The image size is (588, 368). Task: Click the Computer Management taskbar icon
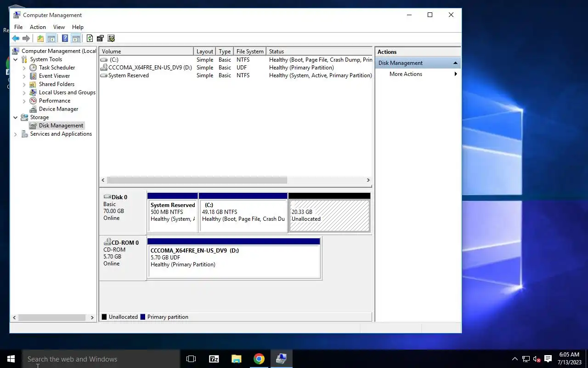(x=282, y=359)
